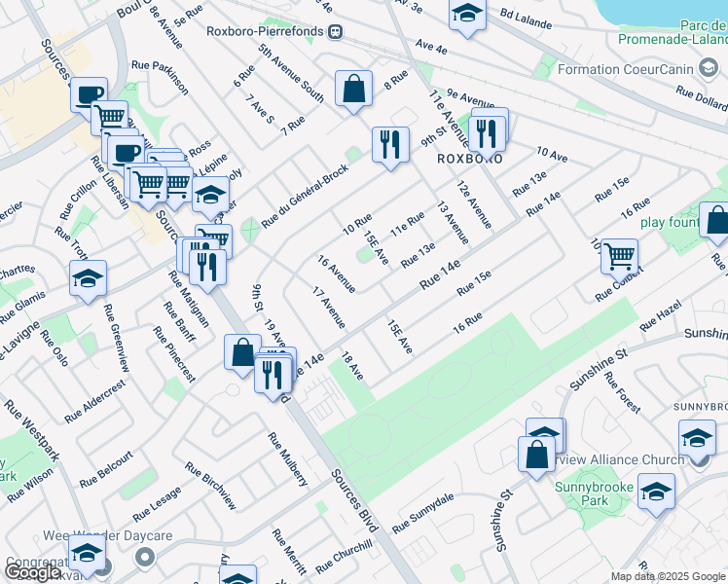Screen dimensions: 728x584
Task: Click Roxboro-Pierrefonds train station icon
Action: (x=335, y=31)
